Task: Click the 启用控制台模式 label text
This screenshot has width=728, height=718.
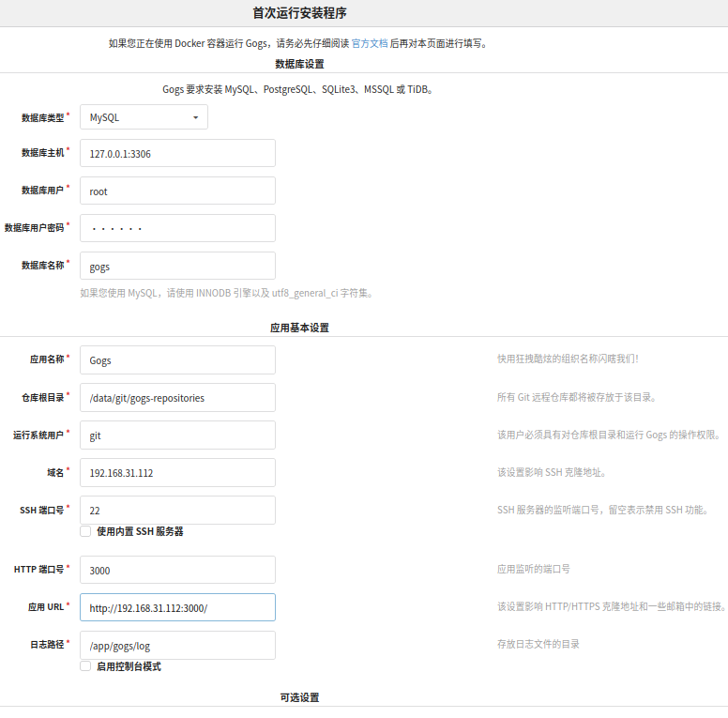Action: pos(129,666)
